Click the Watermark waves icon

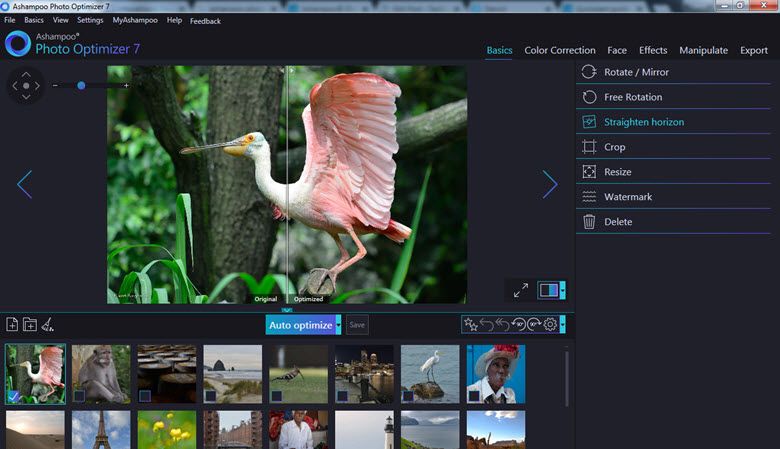tap(589, 196)
